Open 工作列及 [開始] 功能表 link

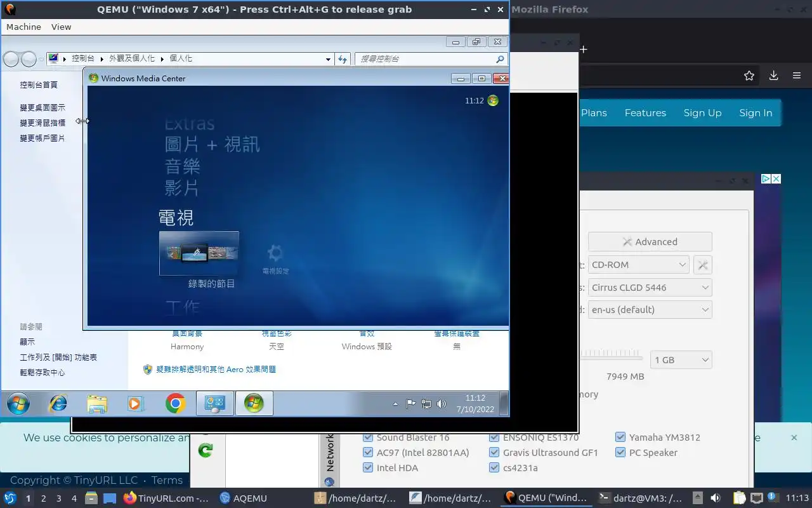[58, 358]
